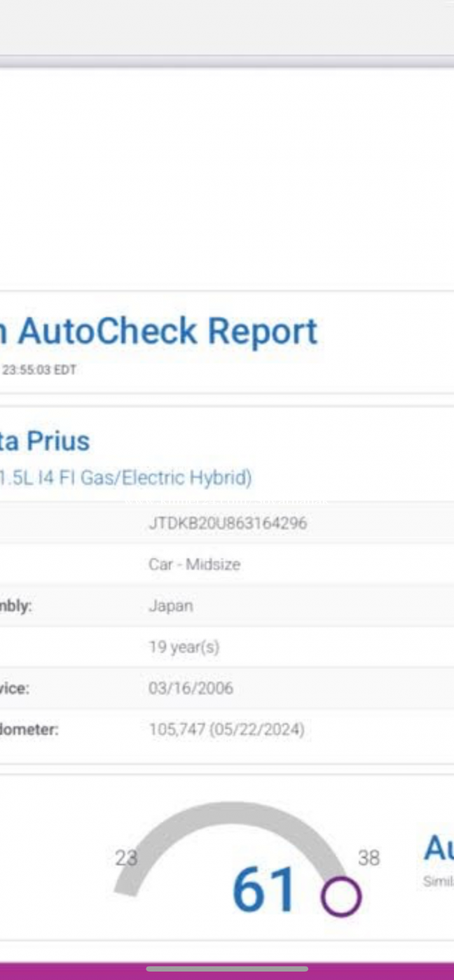
Task: Click the 19 year(s) age value
Action: pyautogui.click(x=184, y=647)
